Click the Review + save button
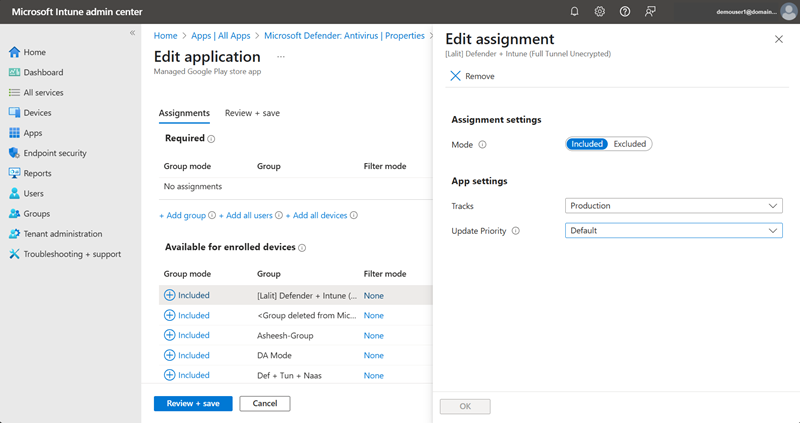Image resolution: width=800 pixels, height=423 pixels. tap(193, 403)
